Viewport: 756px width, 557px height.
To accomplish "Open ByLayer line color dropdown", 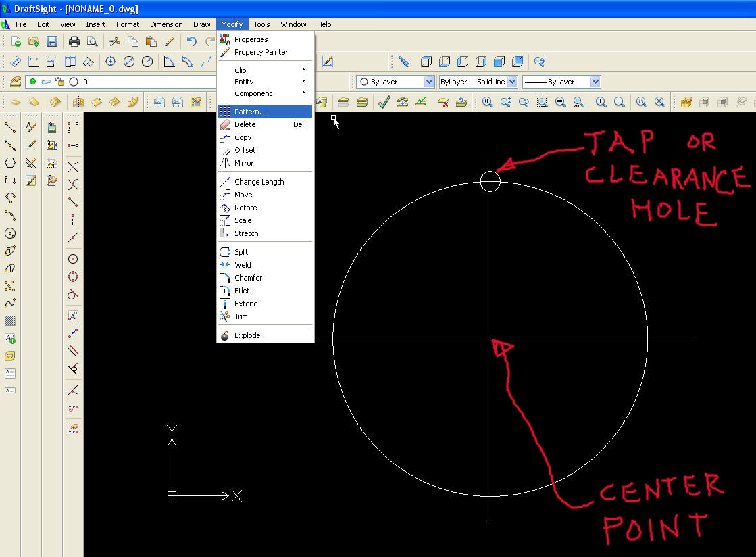I will click(429, 82).
